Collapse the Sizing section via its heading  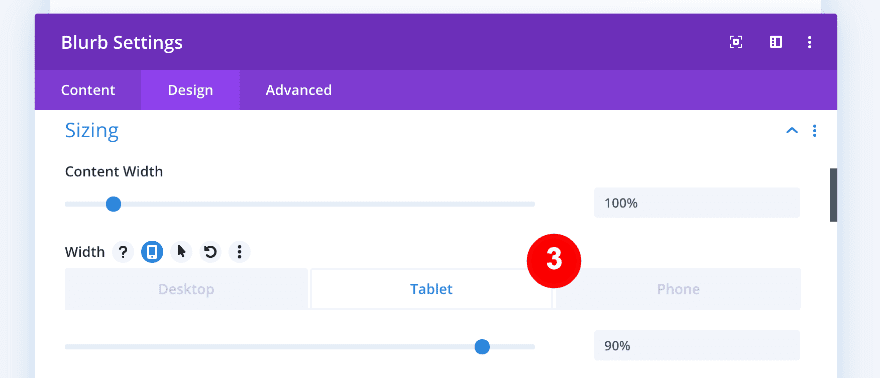tap(91, 131)
